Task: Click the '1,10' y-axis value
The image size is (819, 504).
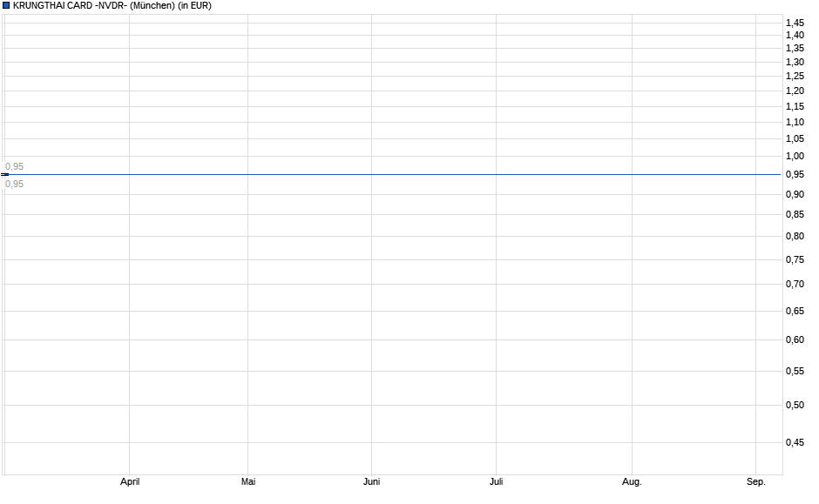Action: pos(795,122)
